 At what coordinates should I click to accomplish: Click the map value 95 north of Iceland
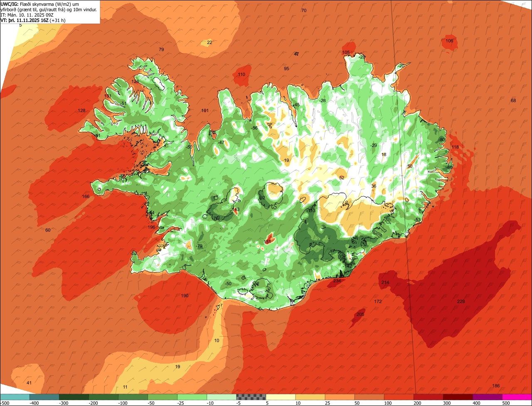286,68
